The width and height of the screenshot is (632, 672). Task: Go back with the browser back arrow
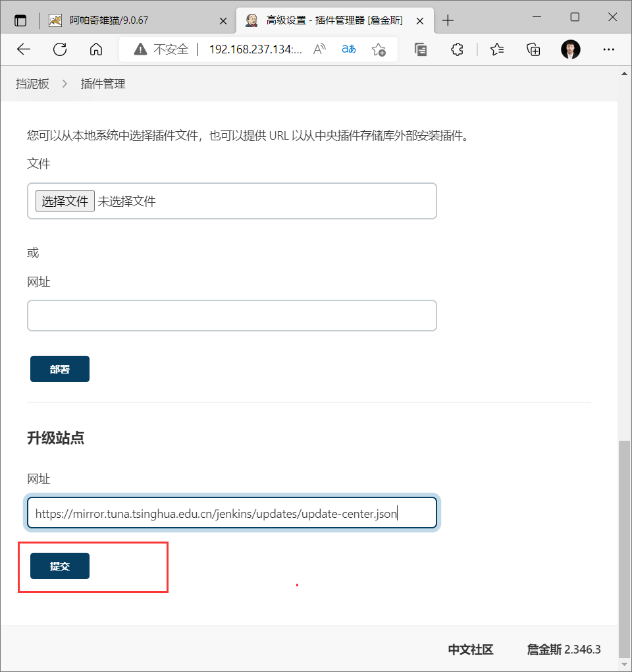pyautogui.click(x=24, y=49)
